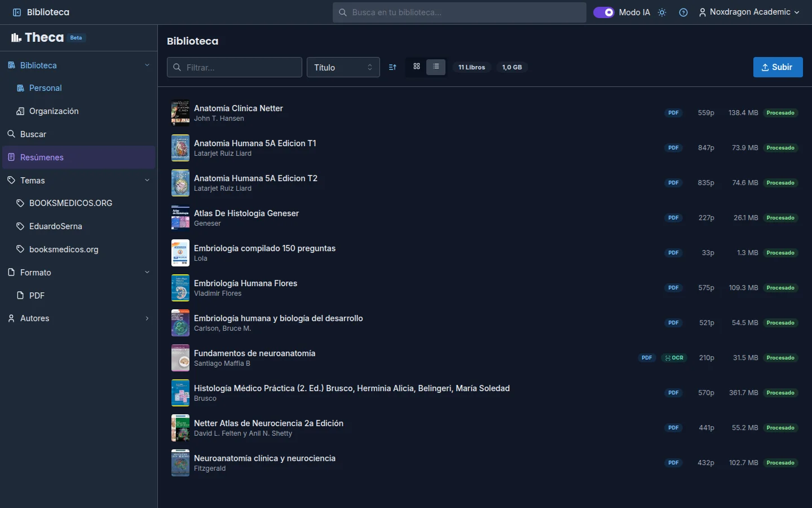Toggle the sort direction icon
812x508 pixels.
392,67
